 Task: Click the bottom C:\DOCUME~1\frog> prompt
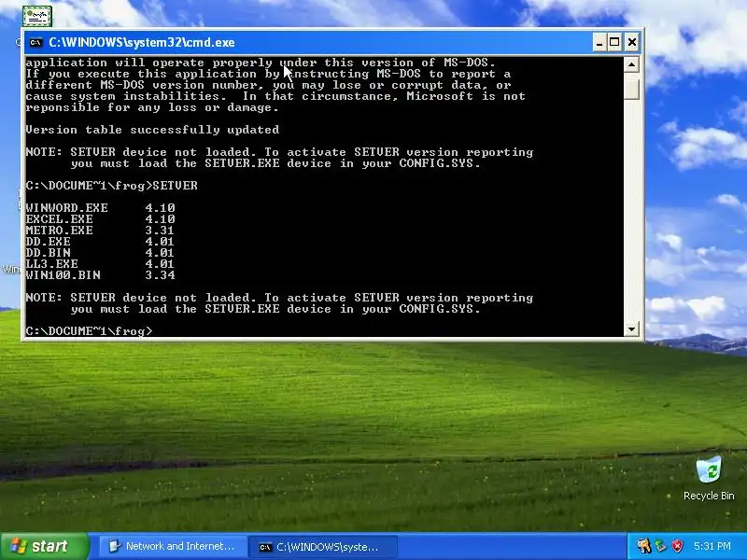(x=89, y=331)
